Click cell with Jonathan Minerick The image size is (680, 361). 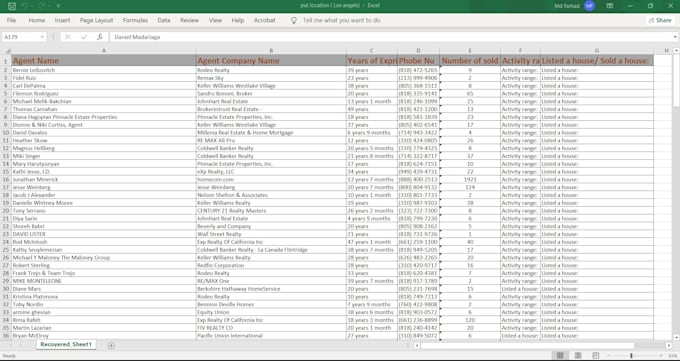[x=104, y=179]
